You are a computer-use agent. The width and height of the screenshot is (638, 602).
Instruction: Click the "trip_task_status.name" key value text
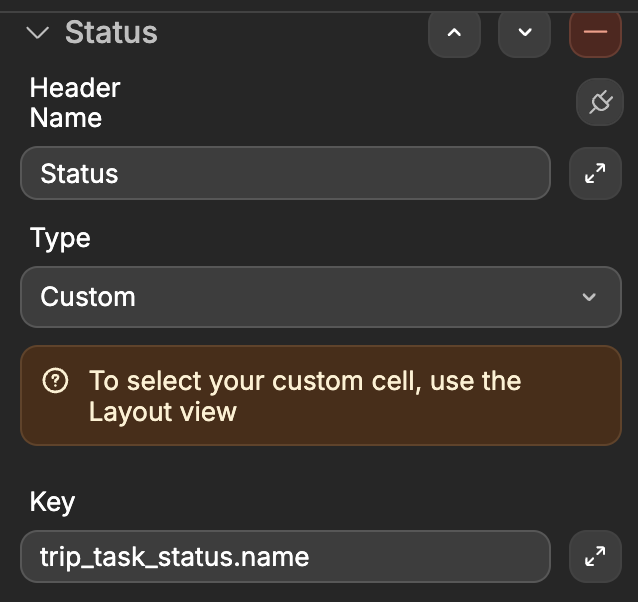[174, 557]
